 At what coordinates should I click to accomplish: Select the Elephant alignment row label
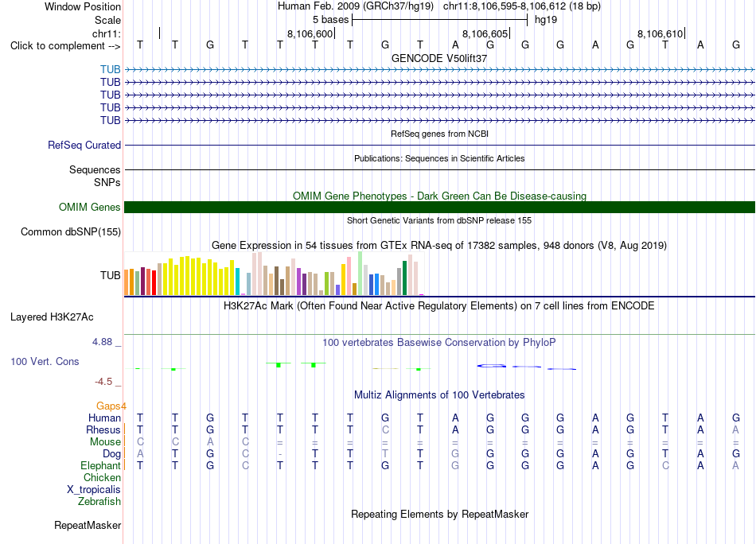[101, 466]
